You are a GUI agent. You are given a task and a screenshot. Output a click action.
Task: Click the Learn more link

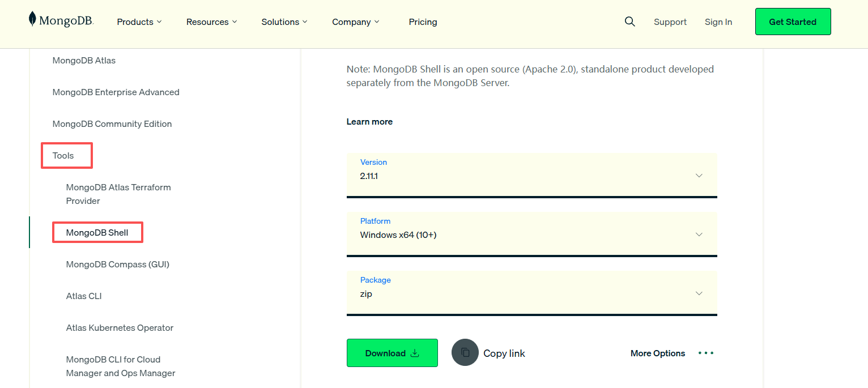click(369, 122)
